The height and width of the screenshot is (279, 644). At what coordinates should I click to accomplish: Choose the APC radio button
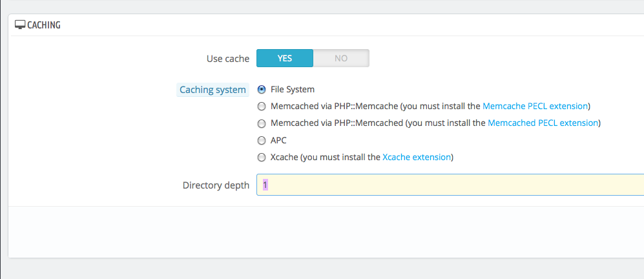[261, 141]
